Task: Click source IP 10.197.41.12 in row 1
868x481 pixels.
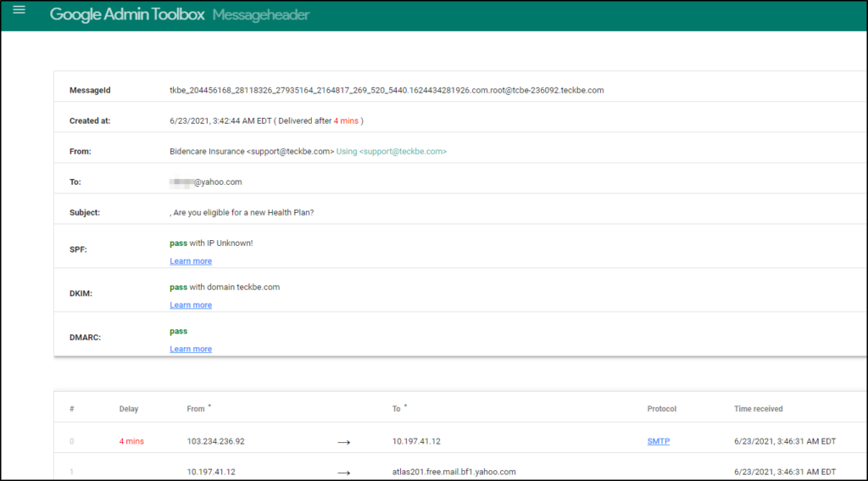Action: point(211,473)
